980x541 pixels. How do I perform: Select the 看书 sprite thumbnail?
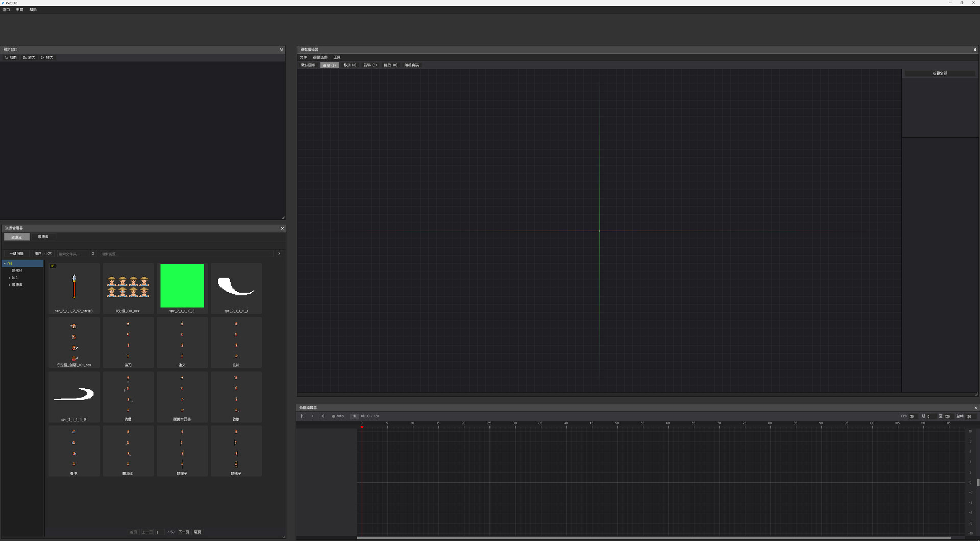pyautogui.click(x=74, y=451)
